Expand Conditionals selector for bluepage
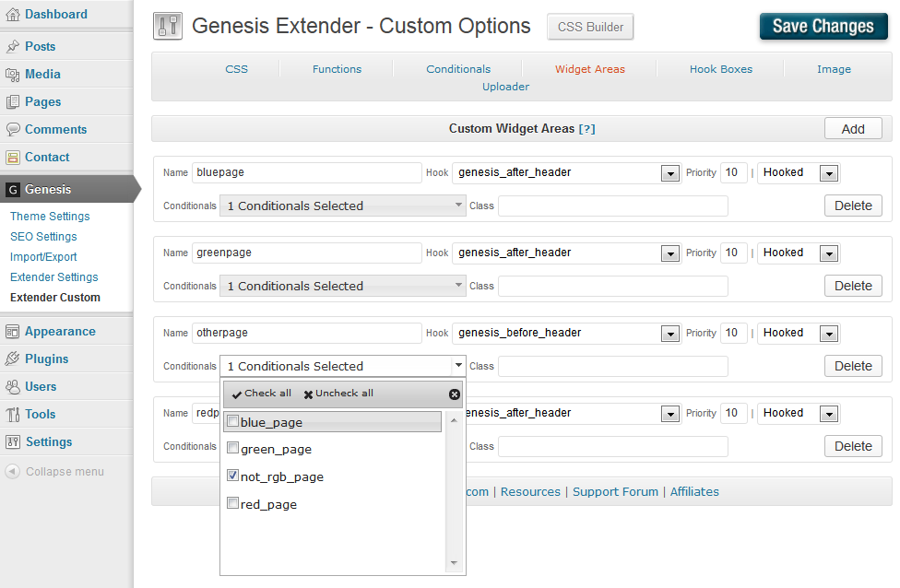 tap(343, 206)
